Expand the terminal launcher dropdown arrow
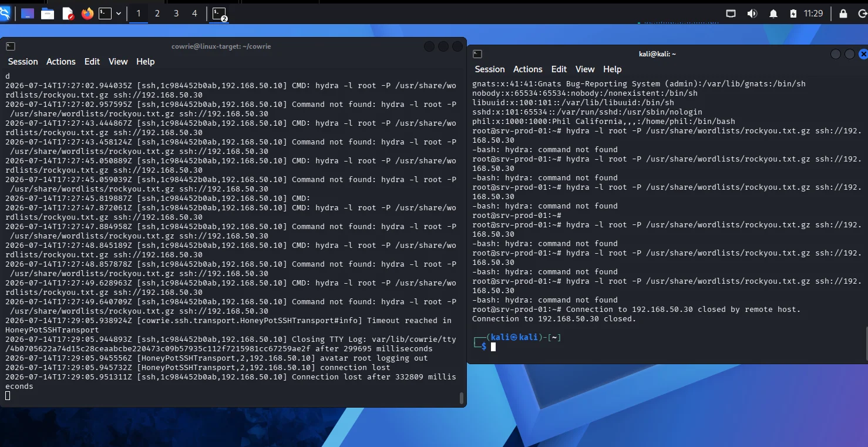 pyautogui.click(x=119, y=14)
